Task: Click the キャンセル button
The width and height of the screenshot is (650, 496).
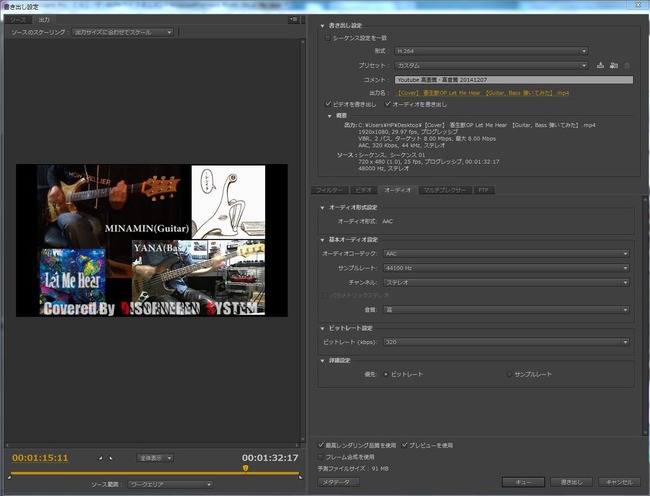Action: click(619, 482)
